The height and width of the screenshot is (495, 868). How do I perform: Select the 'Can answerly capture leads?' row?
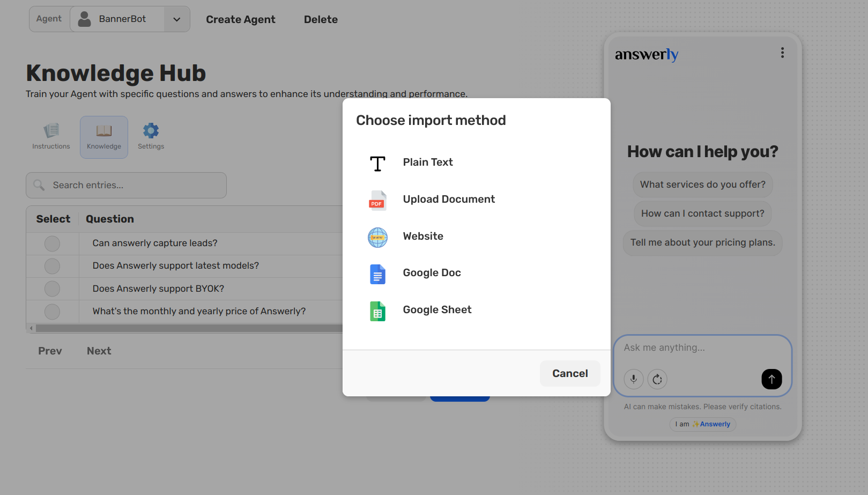[52, 243]
